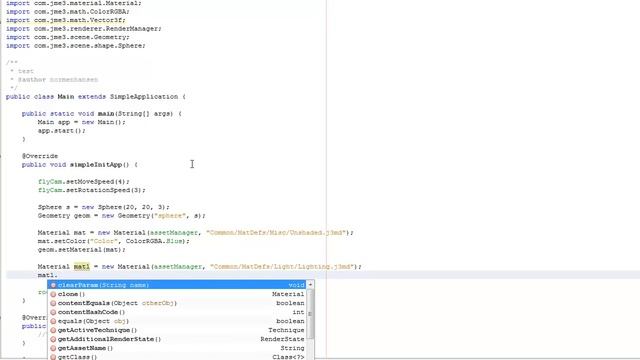
Task: Click 'public static void main' signature
Action: point(102,113)
